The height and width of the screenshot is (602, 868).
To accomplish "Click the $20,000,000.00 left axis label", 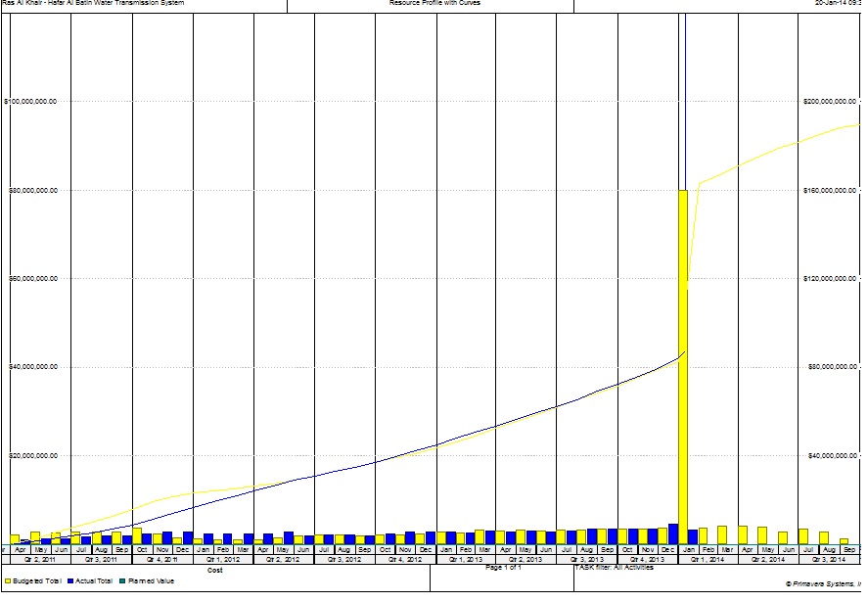I will [x=32, y=456].
